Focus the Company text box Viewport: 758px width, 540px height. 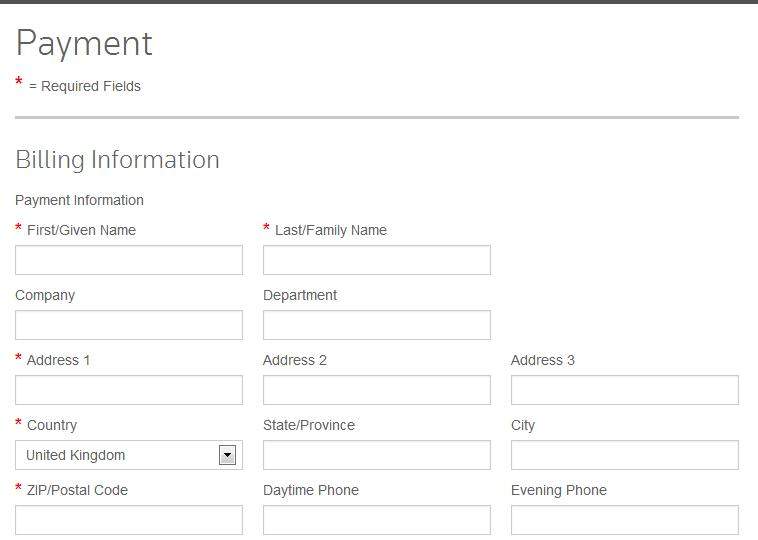point(128,325)
